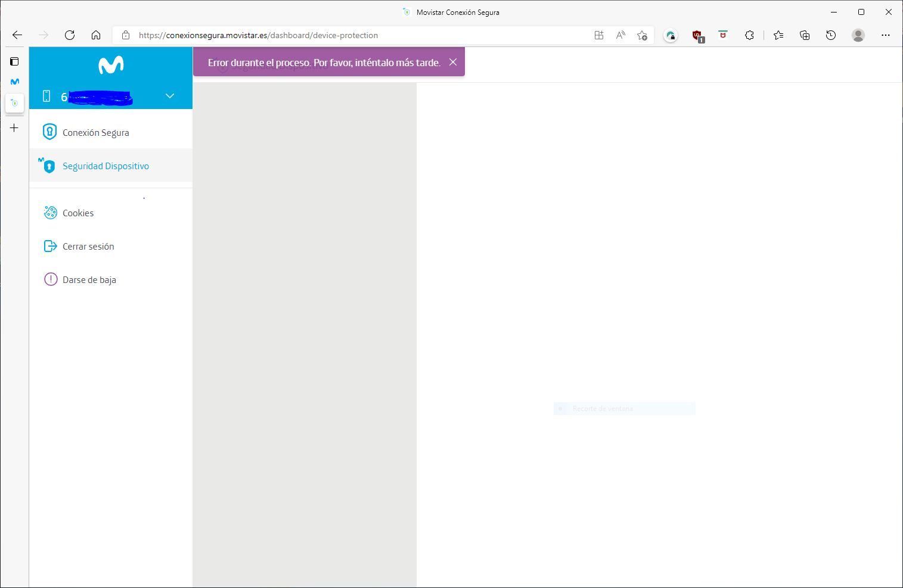
Task: Open browser home page
Action: [96, 35]
